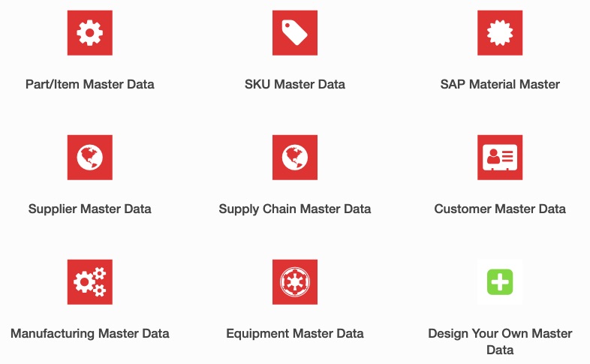Click the Equipment Master Data emblem icon
The height and width of the screenshot is (364, 590).
(x=294, y=281)
